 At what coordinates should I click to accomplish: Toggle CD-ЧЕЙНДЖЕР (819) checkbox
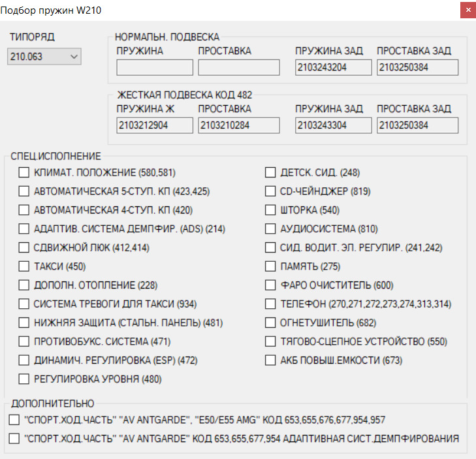point(270,191)
